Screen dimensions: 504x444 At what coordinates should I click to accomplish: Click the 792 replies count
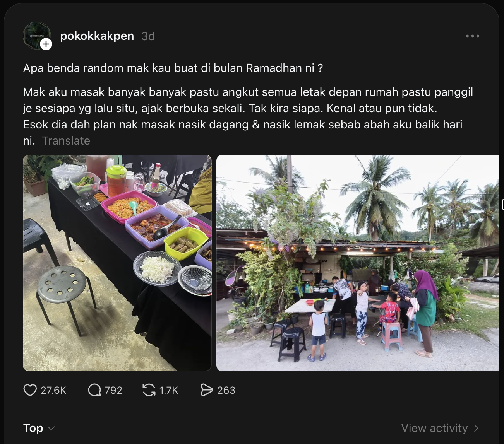pyautogui.click(x=113, y=391)
